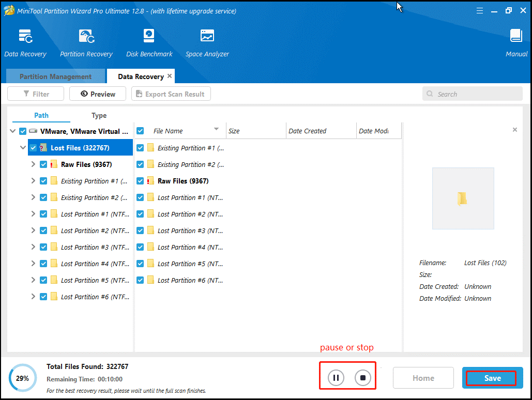
Task: Expand Lost Partition #5 in the tree
Action: click(33, 280)
